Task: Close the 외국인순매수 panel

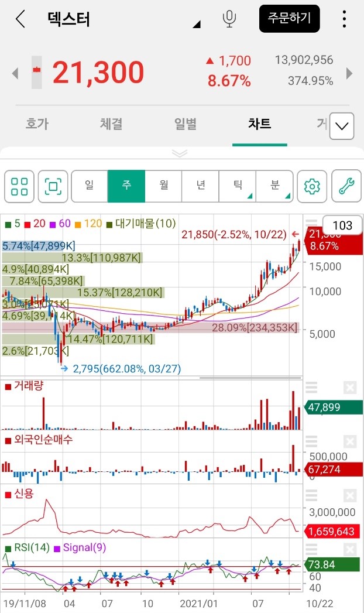Action: [349, 442]
